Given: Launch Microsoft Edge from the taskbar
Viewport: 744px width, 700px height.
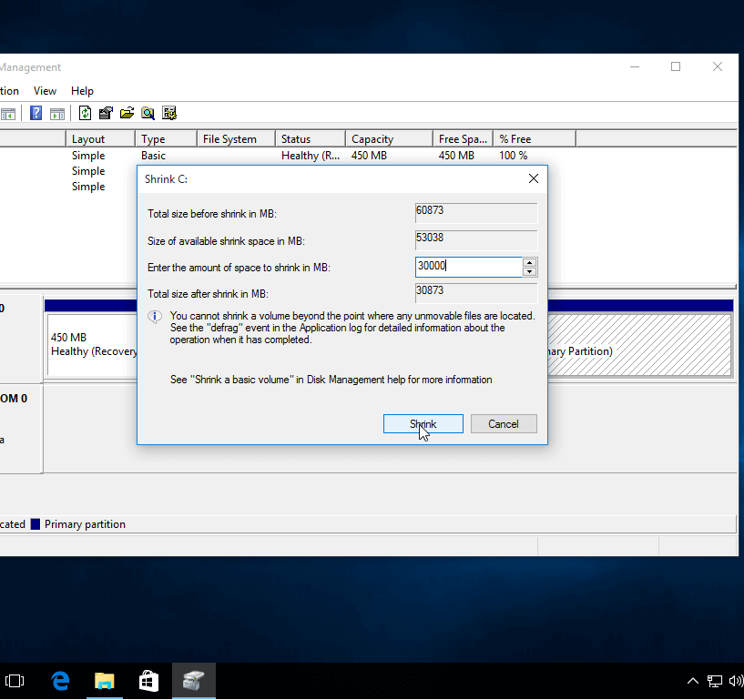Looking at the screenshot, I should pyautogui.click(x=59, y=680).
